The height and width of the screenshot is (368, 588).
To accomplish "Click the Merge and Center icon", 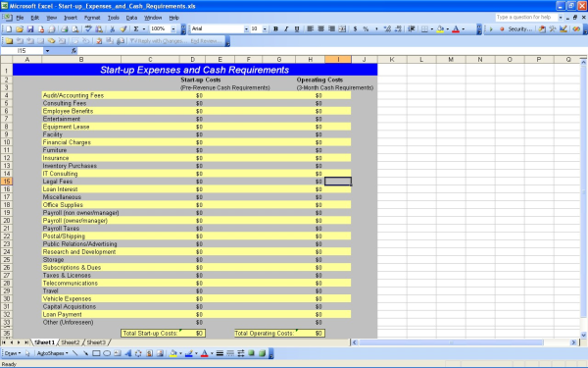I will point(342,28).
